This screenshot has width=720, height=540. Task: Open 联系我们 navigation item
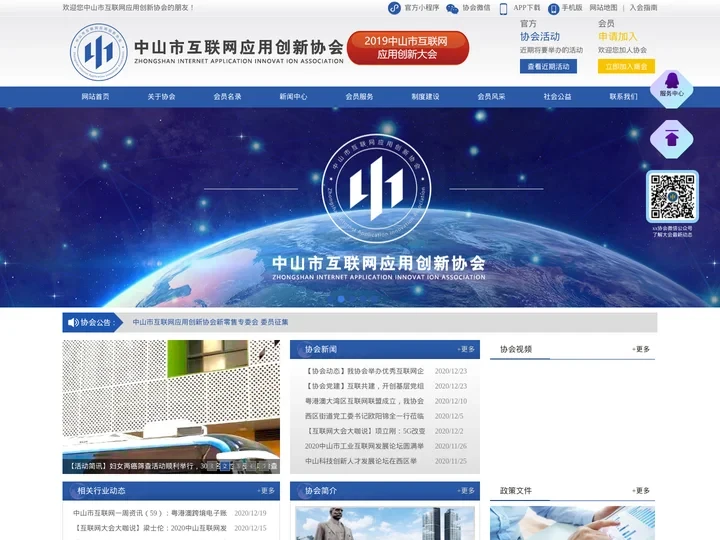pyautogui.click(x=624, y=96)
